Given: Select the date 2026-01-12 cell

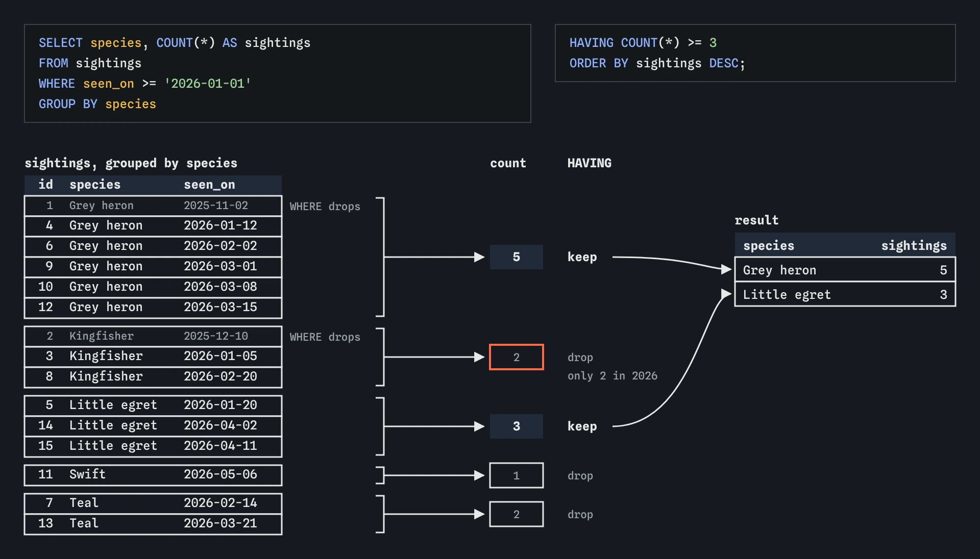Looking at the screenshot, I should pos(220,225).
